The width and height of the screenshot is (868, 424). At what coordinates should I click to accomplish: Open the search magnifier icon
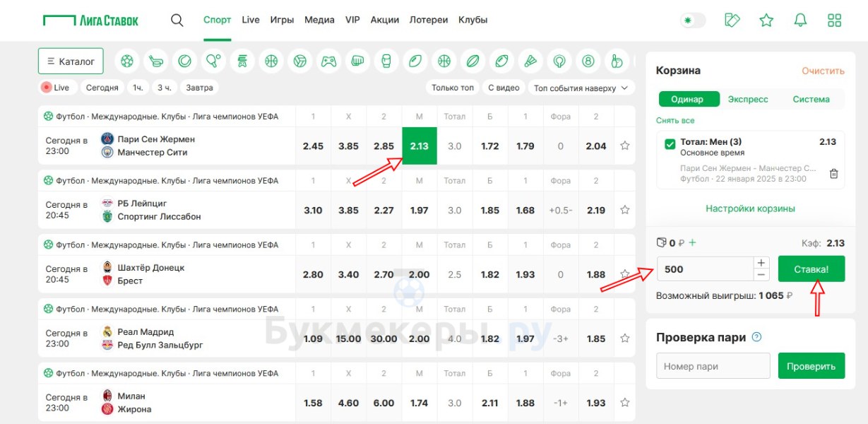(x=177, y=20)
